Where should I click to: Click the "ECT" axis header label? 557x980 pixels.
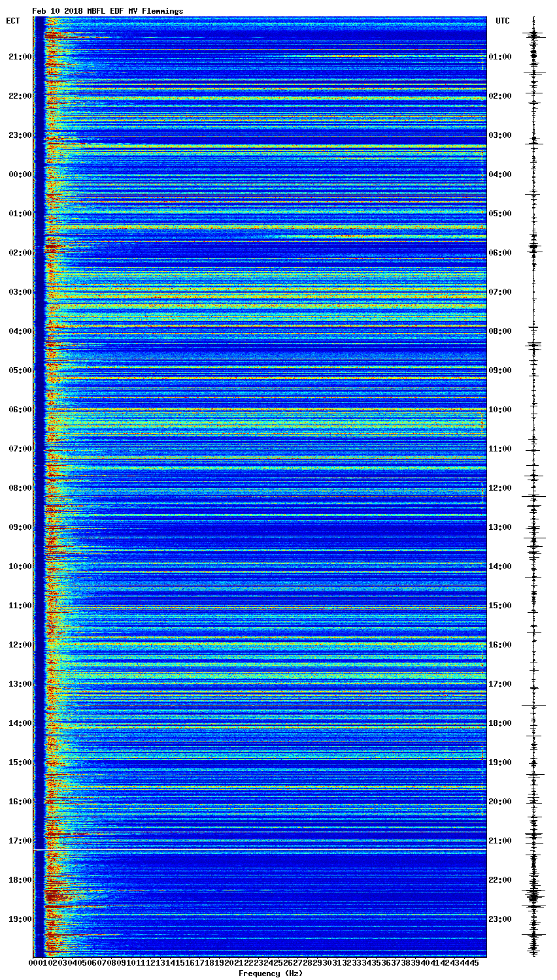click(x=13, y=21)
